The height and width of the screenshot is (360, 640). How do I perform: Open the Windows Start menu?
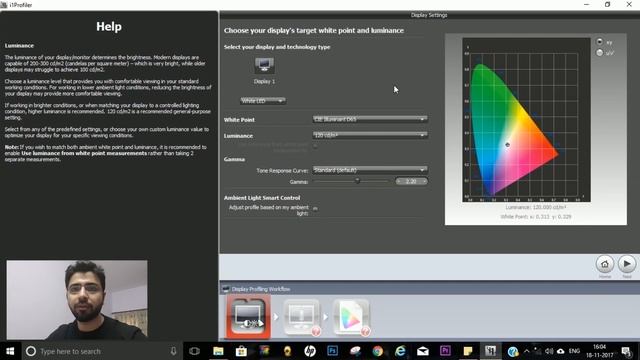pos(10,351)
